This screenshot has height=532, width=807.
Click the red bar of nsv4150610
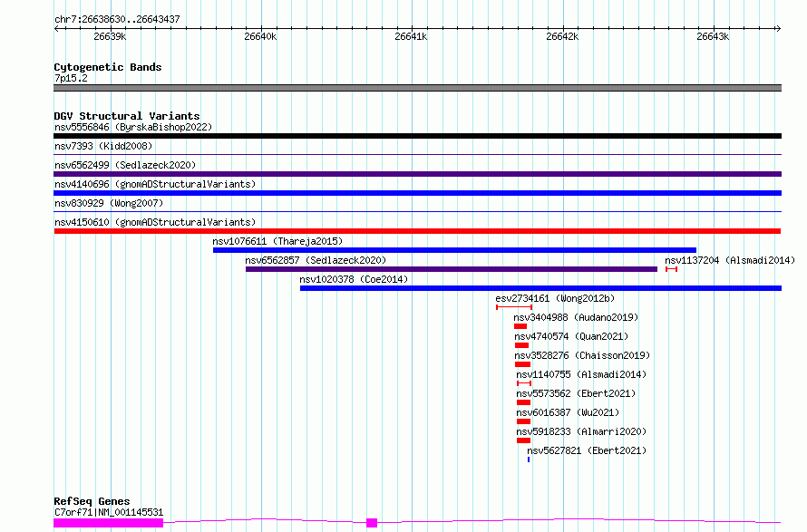(x=417, y=231)
